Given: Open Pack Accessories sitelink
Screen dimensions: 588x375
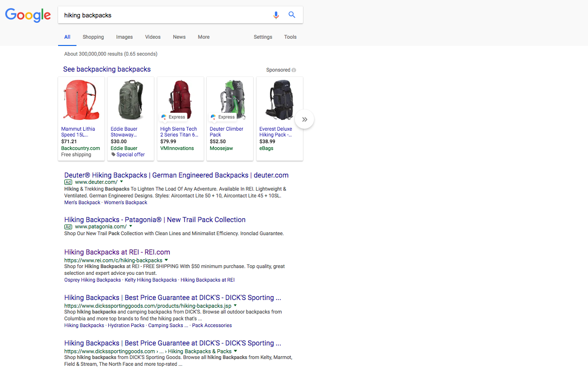Looking at the screenshot, I should point(212,325).
